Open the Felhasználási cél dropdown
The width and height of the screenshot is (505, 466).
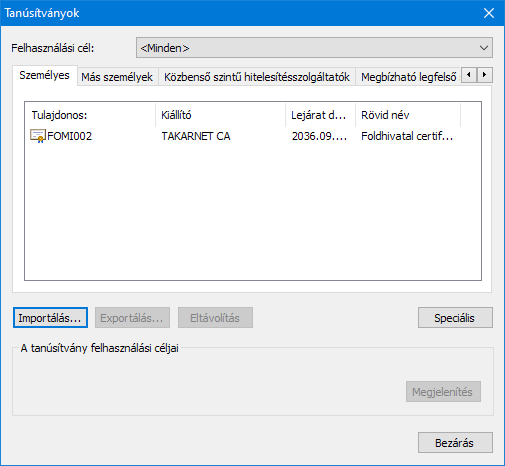point(314,48)
